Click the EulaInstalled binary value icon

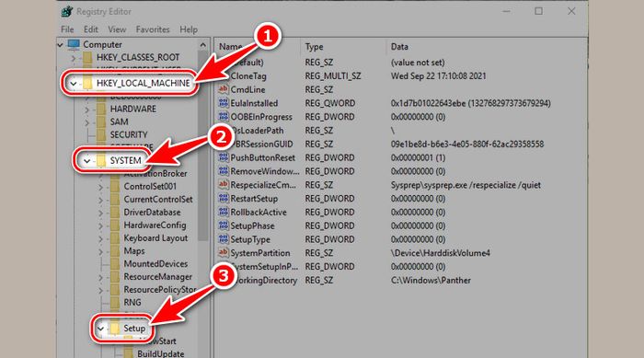[x=223, y=103]
